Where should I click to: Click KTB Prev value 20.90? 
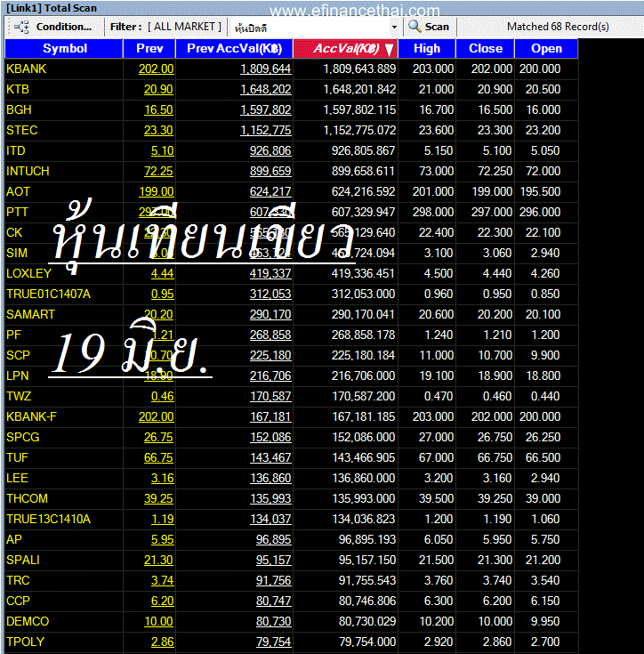[158, 89]
